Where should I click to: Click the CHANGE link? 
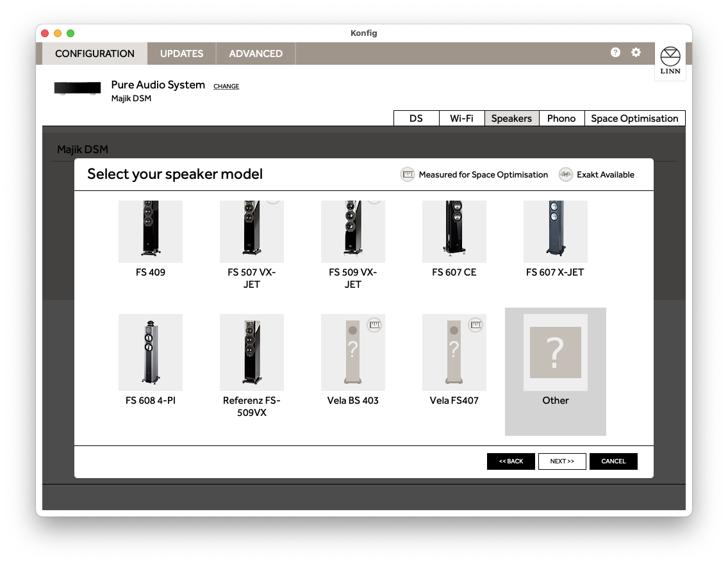226,87
